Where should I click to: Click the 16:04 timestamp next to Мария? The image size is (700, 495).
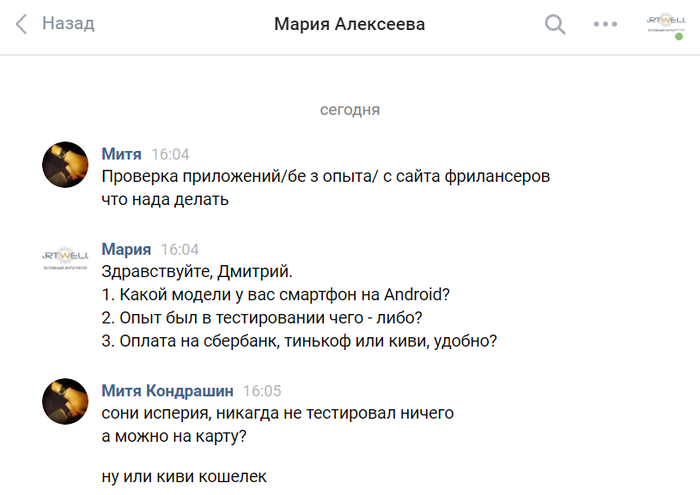coord(180,250)
